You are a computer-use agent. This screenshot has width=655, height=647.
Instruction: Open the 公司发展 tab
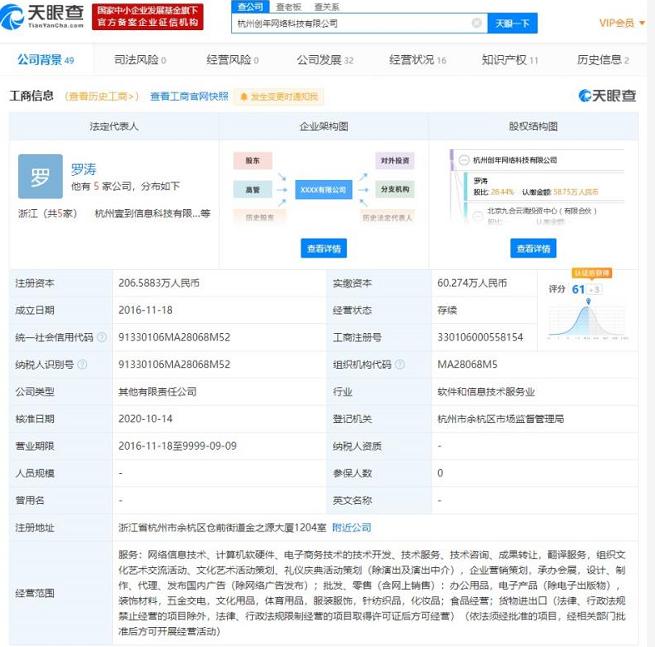pos(325,60)
